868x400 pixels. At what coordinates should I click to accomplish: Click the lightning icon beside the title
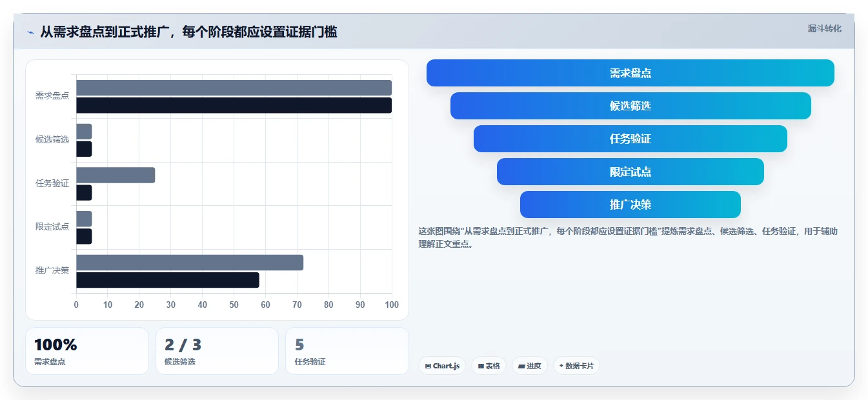click(30, 32)
